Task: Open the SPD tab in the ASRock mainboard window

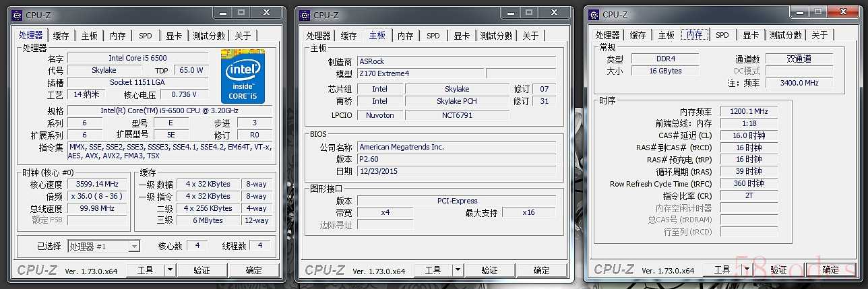Action: (x=433, y=36)
